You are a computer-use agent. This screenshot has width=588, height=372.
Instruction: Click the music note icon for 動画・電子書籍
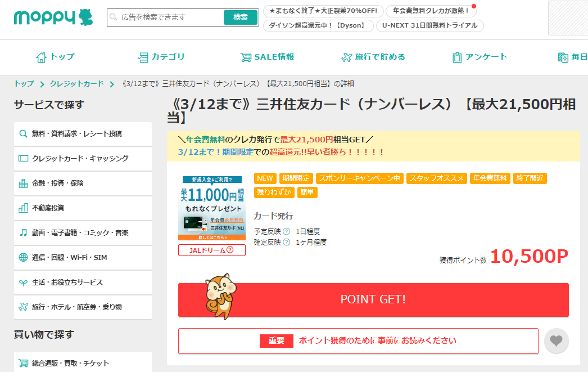[23, 233]
